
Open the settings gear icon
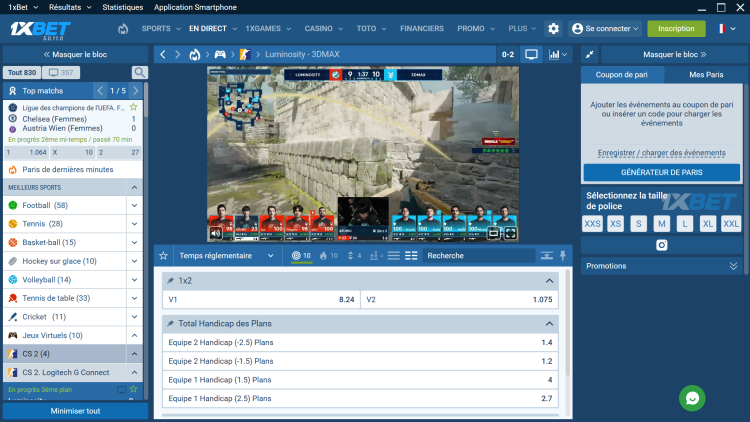point(553,29)
